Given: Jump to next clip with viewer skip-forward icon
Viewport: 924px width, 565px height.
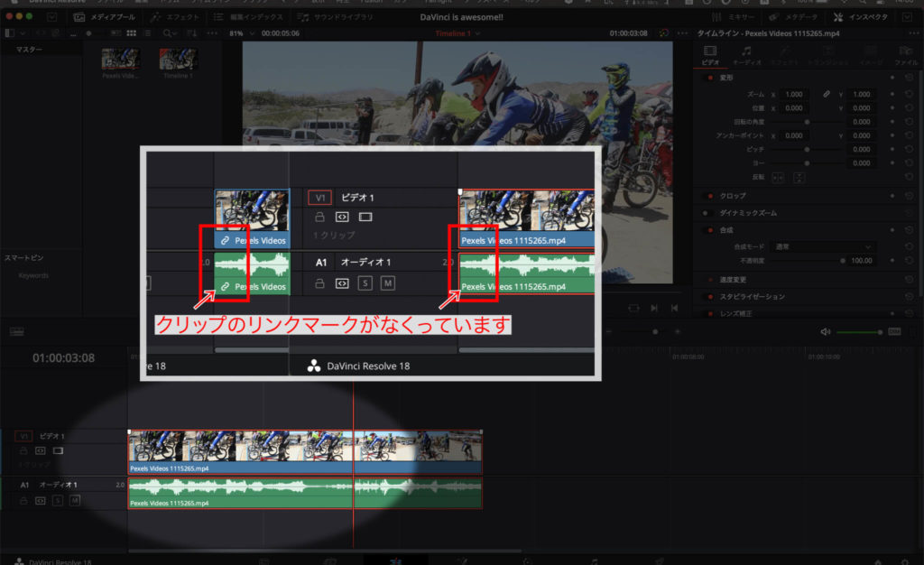Looking at the screenshot, I should click(x=654, y=308).
